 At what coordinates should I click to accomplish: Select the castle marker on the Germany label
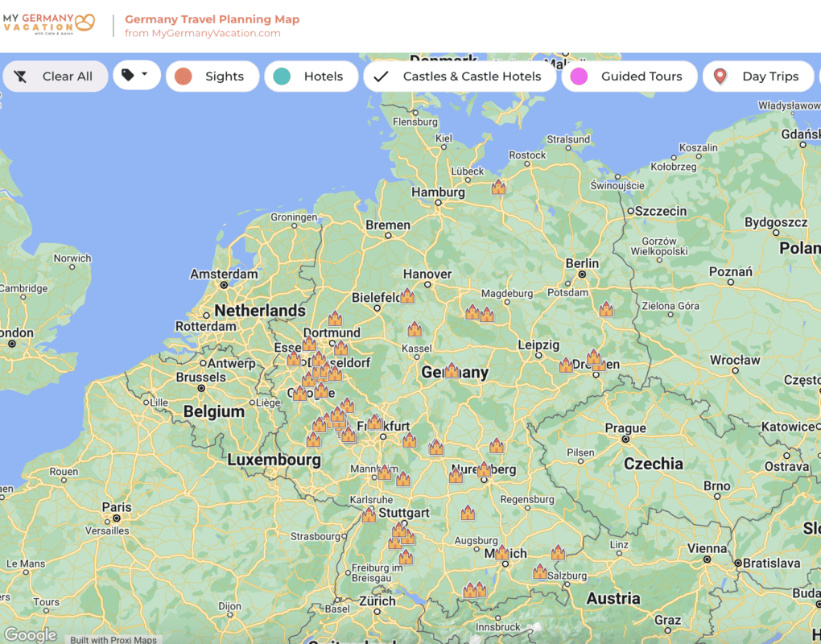(452, 371)
